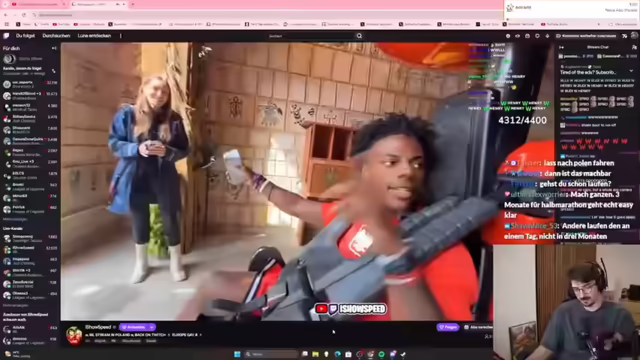Open Spotify from the taskbar
Image resolution: width=640 pixels, height=360 pixels.
(381, 354)
